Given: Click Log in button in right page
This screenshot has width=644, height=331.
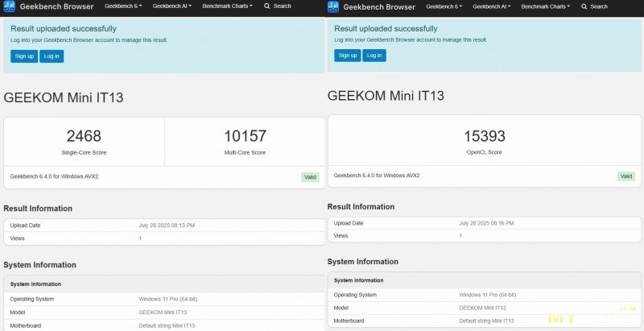Looking at the screenshot, I should coord(374,56).
